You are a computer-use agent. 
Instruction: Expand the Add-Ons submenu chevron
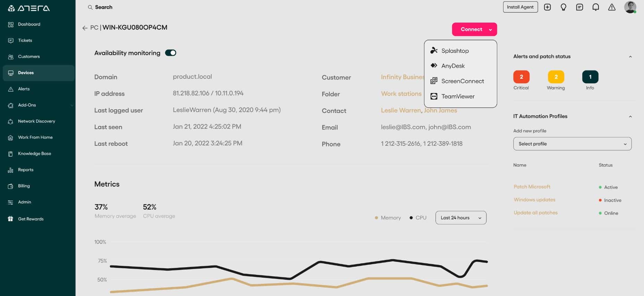(72, 105)
